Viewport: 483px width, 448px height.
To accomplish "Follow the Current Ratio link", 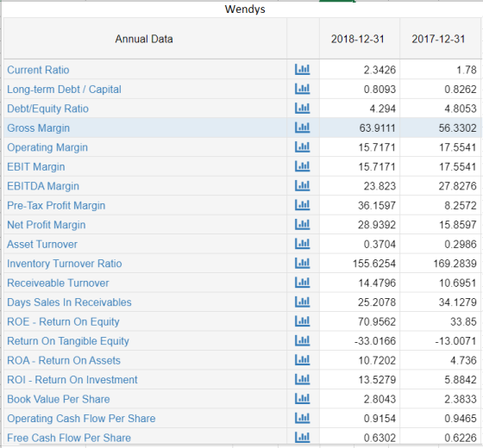I will coord(38,70).
